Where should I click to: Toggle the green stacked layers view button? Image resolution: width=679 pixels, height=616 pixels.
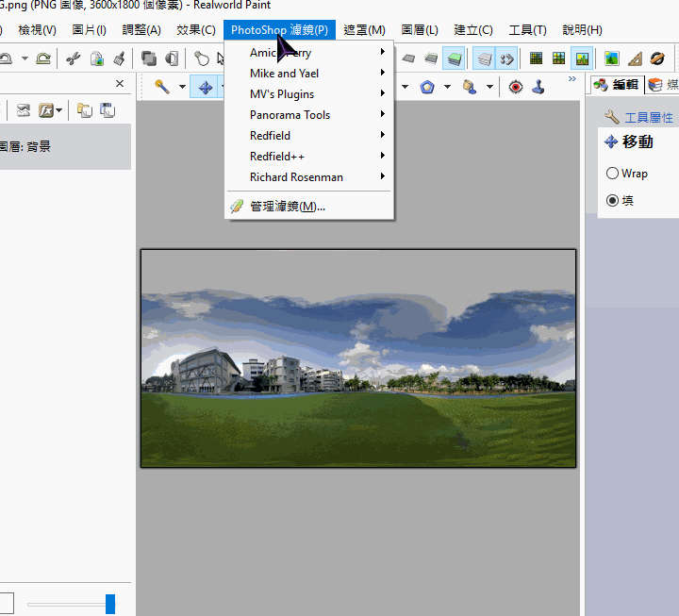click(x=454, y=58)
